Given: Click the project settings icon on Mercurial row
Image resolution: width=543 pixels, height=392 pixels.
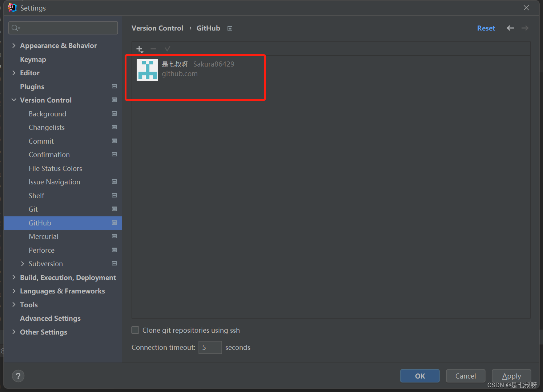Looking at the screenshot, I should (x=114, y=236).
